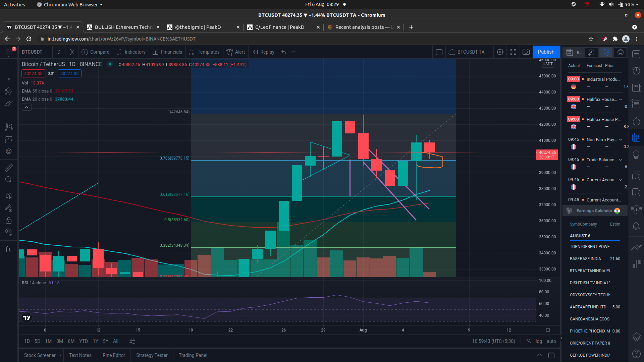The image size is (644, 362).
Task: Expand the Non-Farm Payrolls event row
Action: click(621, 140)
